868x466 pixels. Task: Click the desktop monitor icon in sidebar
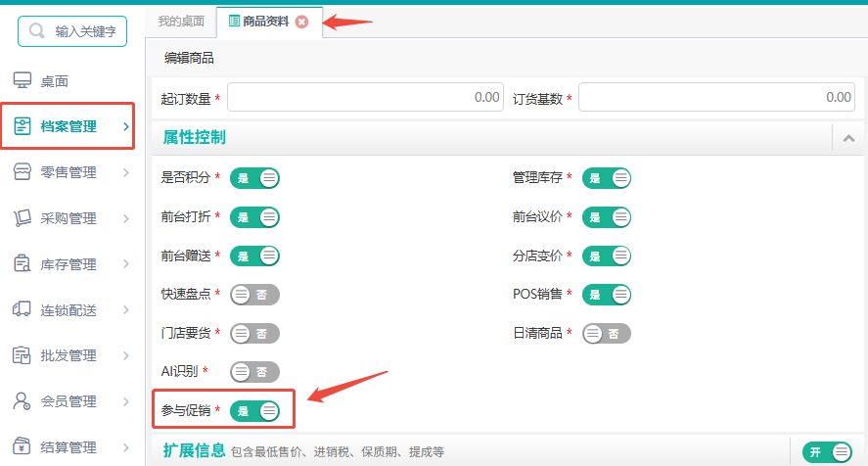point(23,80)
